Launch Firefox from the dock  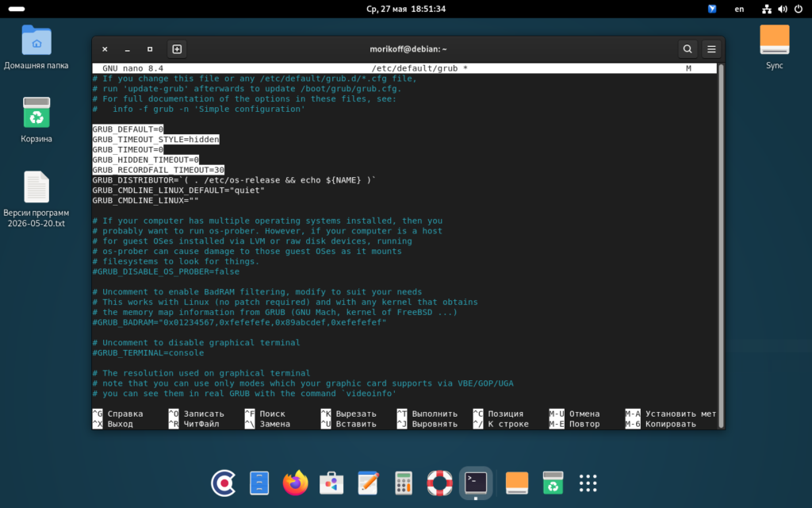(x=295, y=483)
